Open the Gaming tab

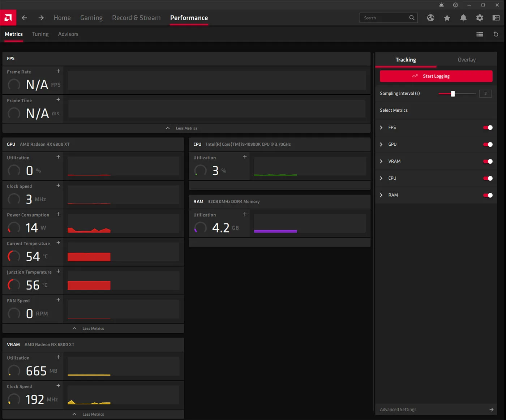pos(91,18)
